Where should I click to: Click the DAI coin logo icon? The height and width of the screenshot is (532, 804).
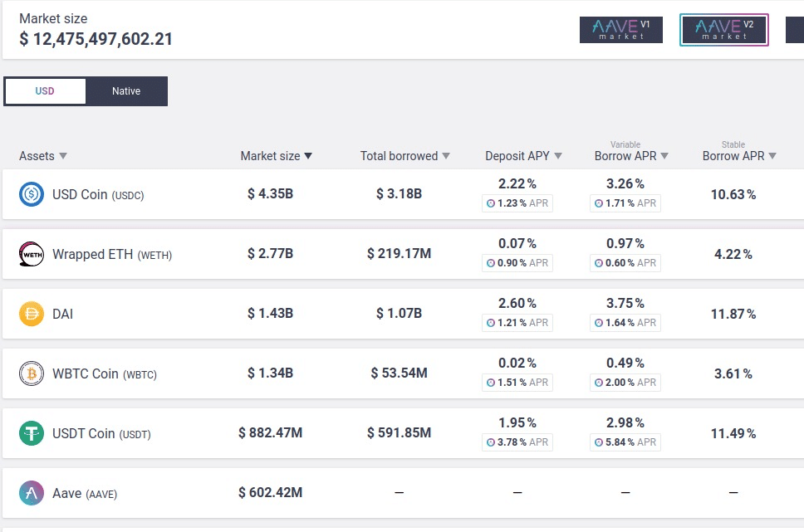coord(32,314)
